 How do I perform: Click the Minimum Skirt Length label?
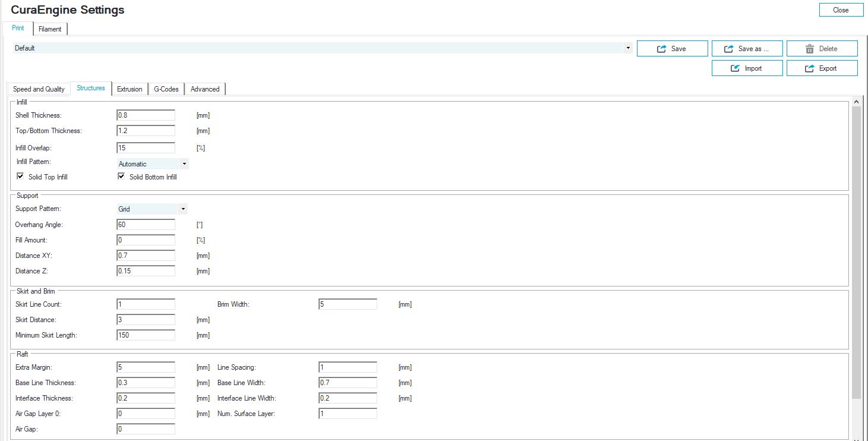(x=46, y=335)
